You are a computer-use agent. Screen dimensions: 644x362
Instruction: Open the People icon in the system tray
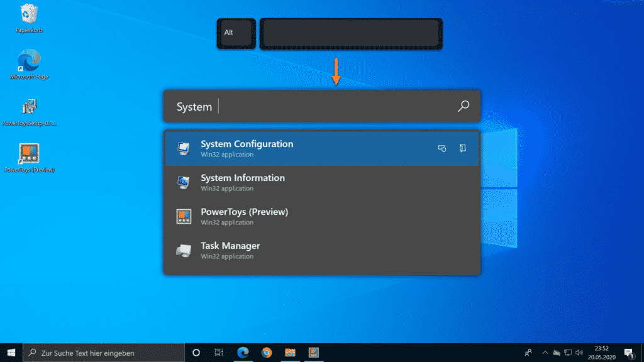(x=528, y=353)
